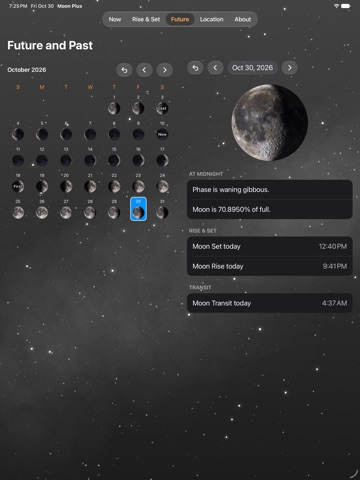Reset calendar month with the undo arrow
The image size is (360, 480).
pyautogui.click(x=124, y=70)
